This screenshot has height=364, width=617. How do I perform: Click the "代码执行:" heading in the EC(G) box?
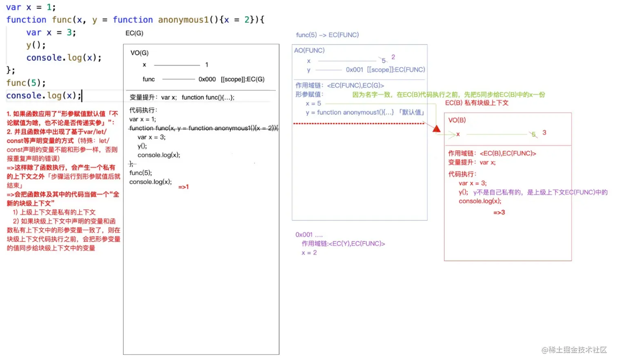tap(143, 110)
